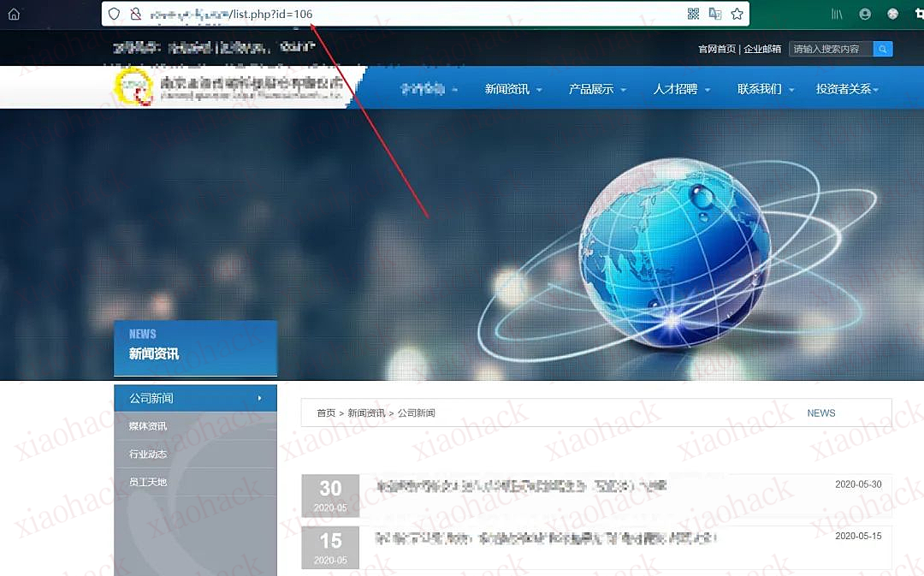Screen dimensions: 924x576
Task: Open the 投资者关系 dropdown menu
Action: pos(843,88)
